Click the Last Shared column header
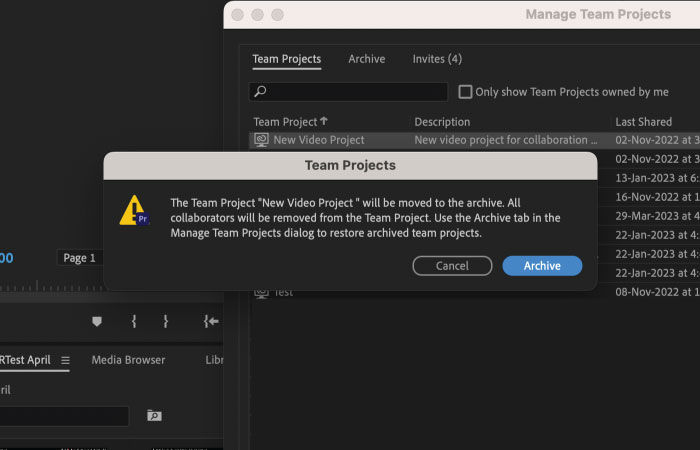The image size is (700, 450). (x=643, y=122)
